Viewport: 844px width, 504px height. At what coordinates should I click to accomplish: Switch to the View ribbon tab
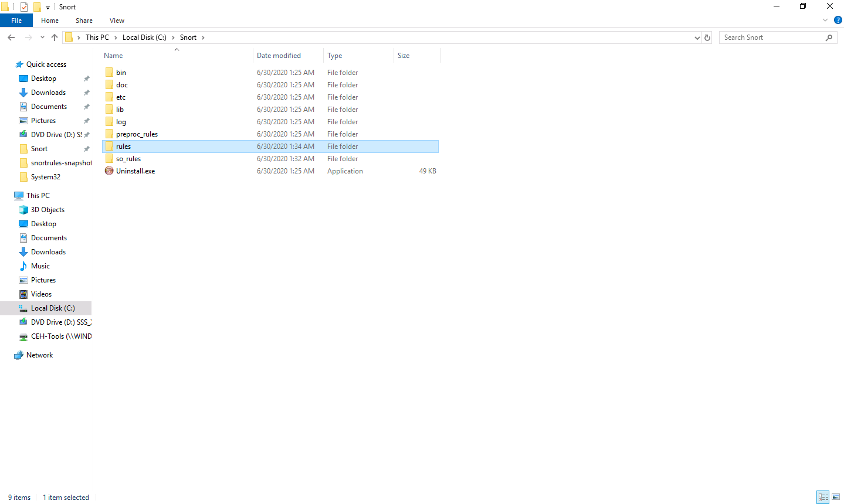click(x=117, y=21)
